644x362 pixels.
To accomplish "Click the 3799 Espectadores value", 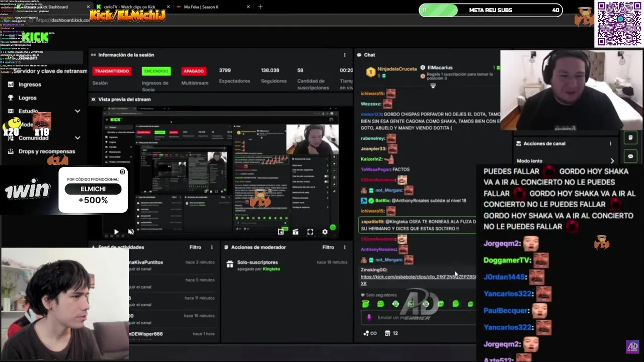I will coord(224,70).
